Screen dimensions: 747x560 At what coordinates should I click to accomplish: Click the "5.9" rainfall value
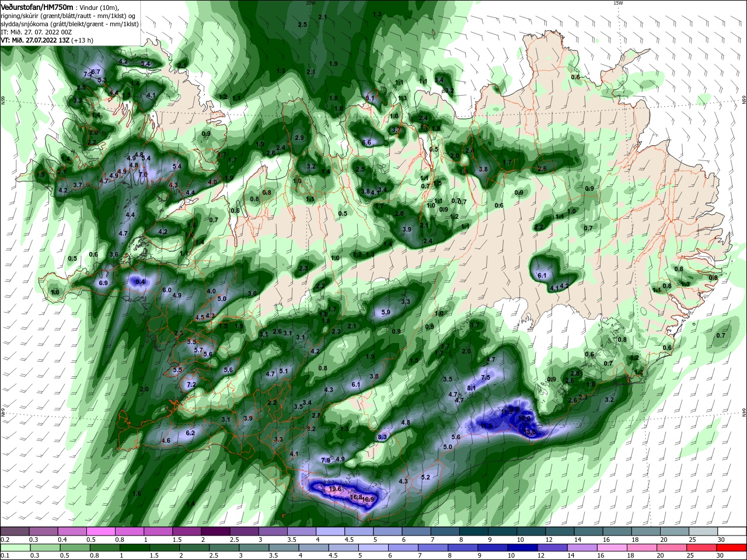(x=385, y=312)
